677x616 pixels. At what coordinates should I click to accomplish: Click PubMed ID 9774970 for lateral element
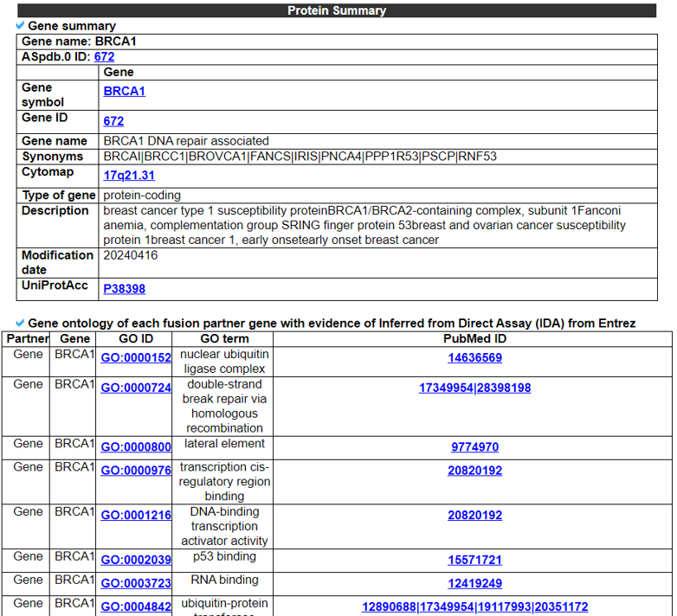pyautogui.click(x=474, y=447)
